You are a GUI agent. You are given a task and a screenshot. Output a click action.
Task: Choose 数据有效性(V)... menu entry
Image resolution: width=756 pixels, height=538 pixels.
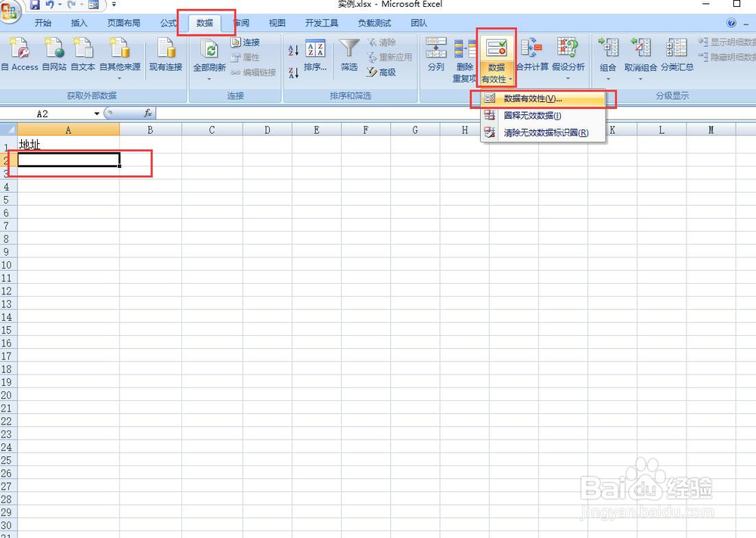tap(543, 98)
